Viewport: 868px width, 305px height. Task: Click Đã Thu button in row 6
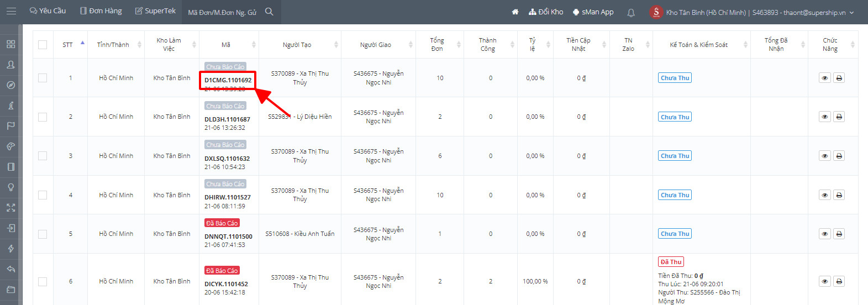coord(671,262)
